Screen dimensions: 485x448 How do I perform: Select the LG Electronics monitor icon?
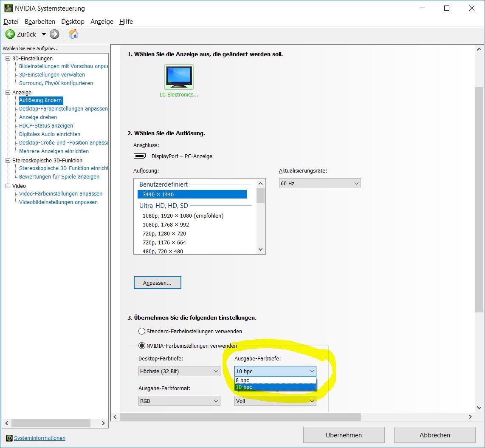(179, 77)
